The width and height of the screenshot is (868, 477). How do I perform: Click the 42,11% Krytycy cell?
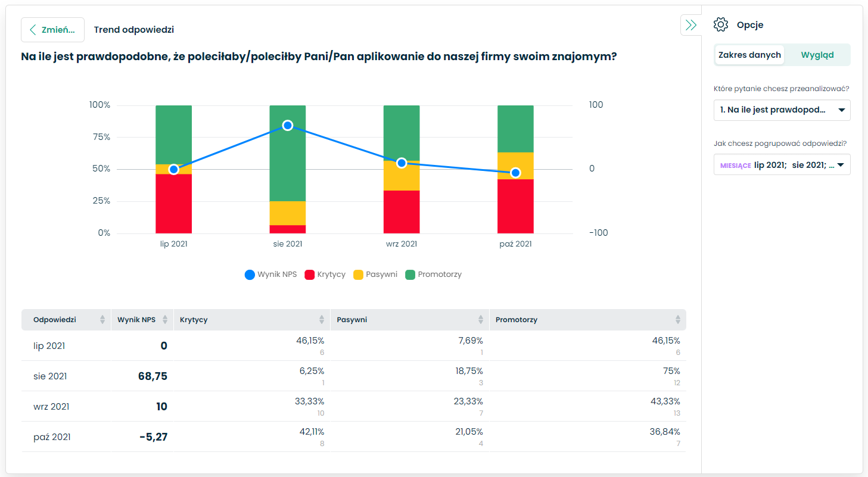pos(310,432)
